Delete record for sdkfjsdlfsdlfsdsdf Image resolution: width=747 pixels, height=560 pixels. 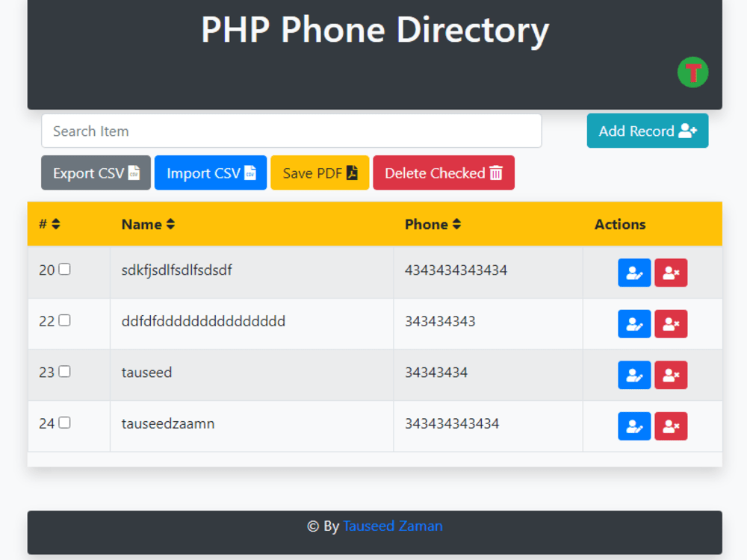[671, 273]
